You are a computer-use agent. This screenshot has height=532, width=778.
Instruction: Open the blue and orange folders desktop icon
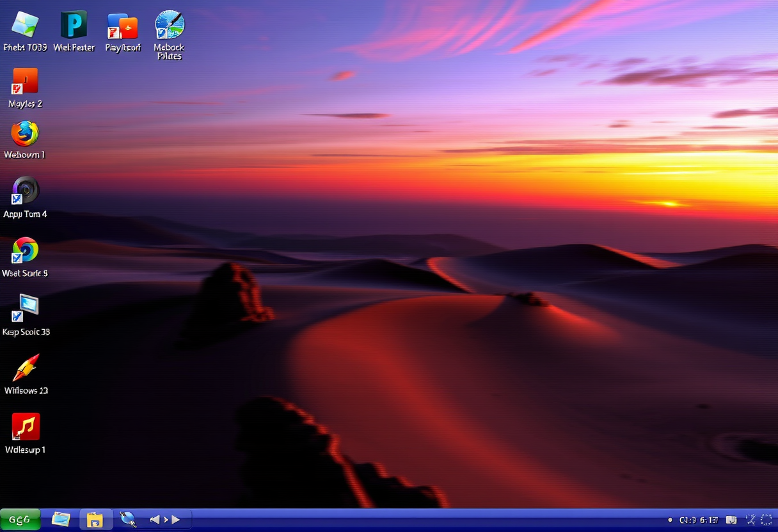122,26
